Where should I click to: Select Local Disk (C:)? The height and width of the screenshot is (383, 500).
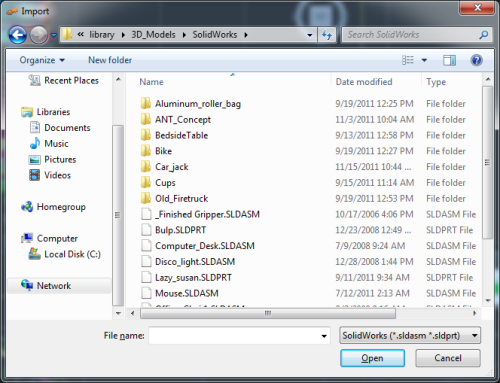tap(65, 254)
